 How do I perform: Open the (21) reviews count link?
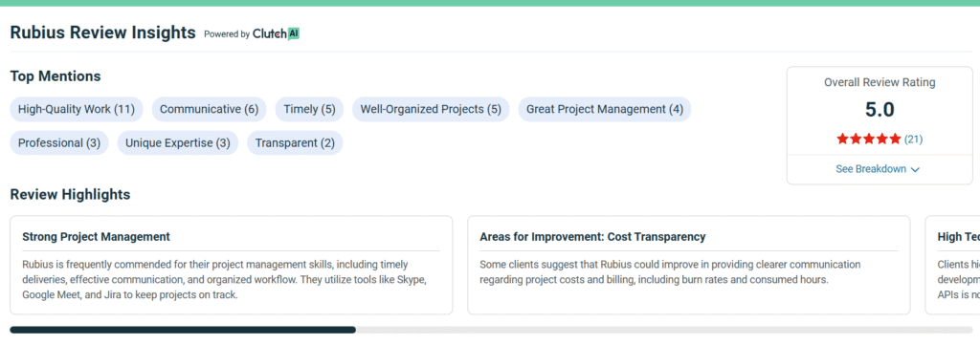pyautogui.click(x=913, y=140)
